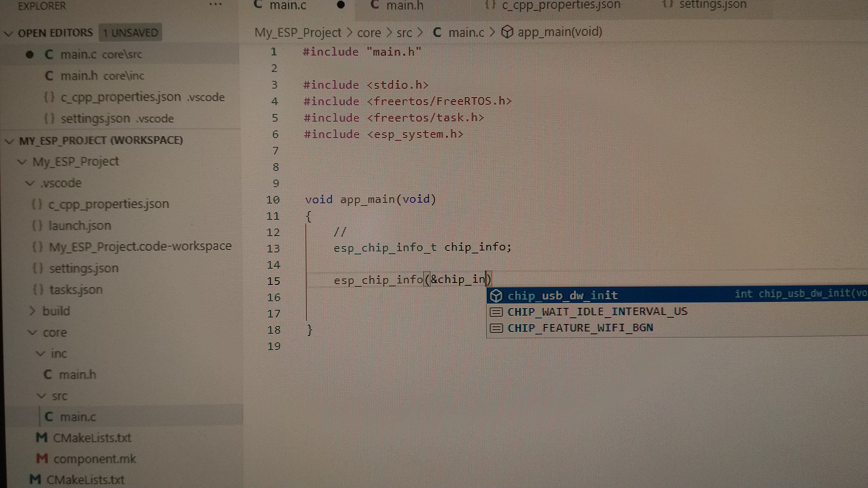Accept the chip_usb_dw_init autocomplete suggestion
868x488 pixels.
(x=677, y=295)
